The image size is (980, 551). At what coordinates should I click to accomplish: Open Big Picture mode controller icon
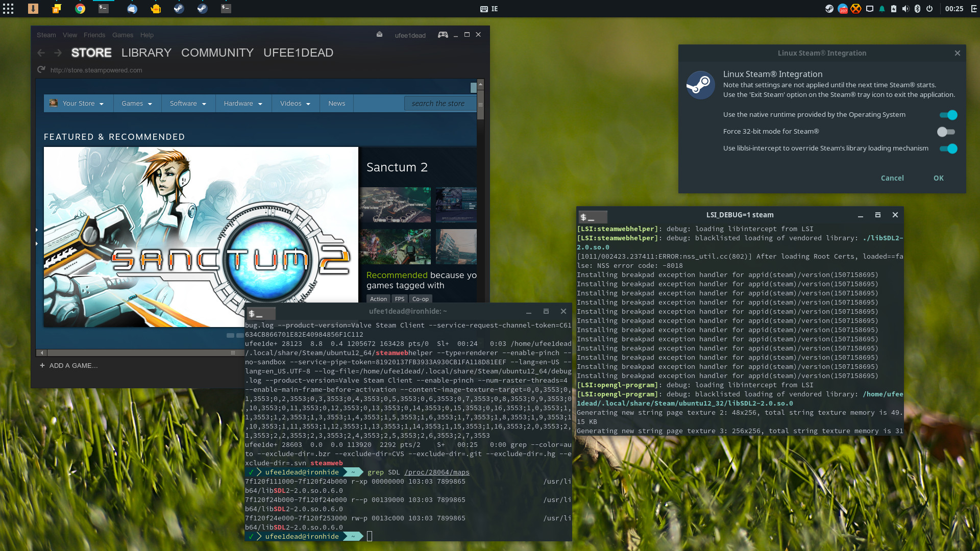443,35
